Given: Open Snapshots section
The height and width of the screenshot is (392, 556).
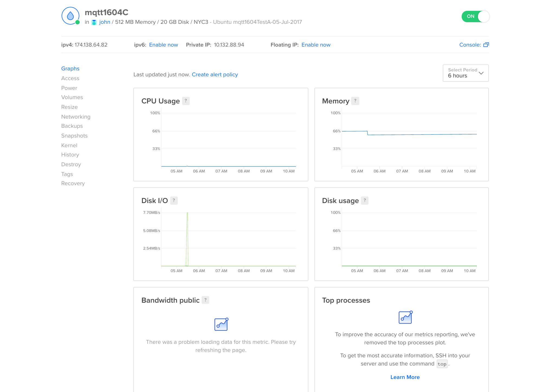Looking at the screenshot, I should point(74,136).
